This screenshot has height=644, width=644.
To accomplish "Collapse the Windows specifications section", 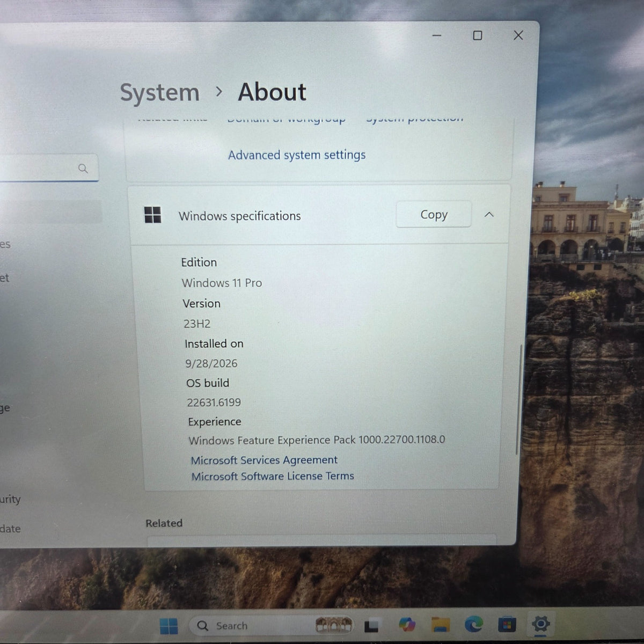I will coord(489,215).
